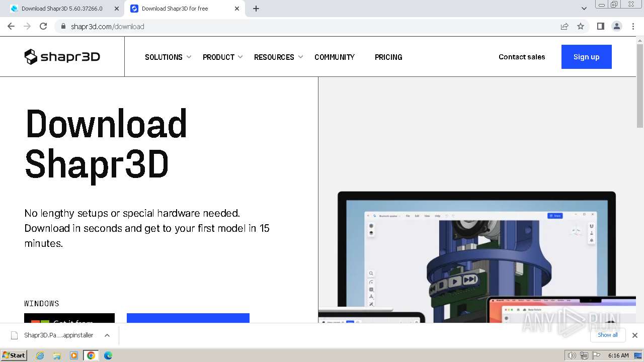Click the 6:16 AM clock
Screen dimensions: 644x362
(x=618, y=355)
